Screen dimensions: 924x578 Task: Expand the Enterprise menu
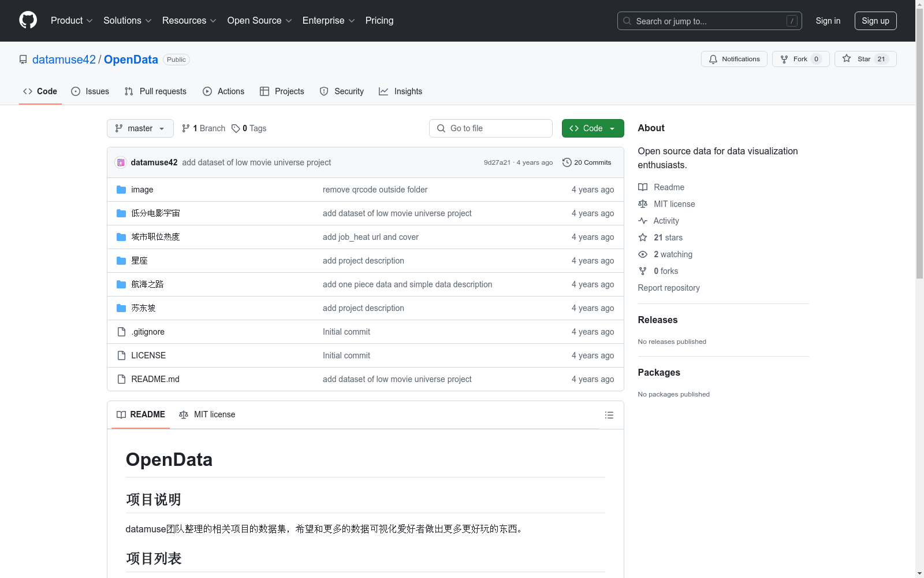pos(329,21)
